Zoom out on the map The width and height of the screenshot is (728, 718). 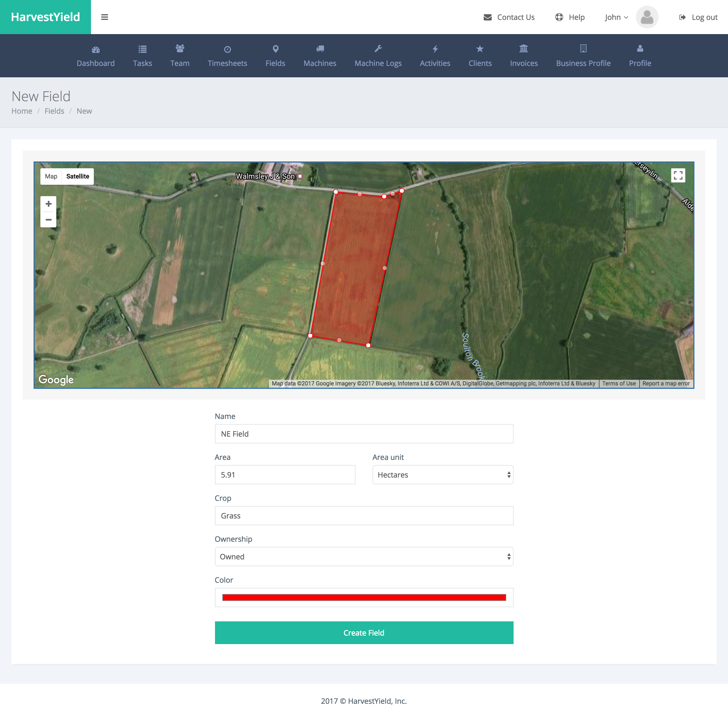click(48, 220)
